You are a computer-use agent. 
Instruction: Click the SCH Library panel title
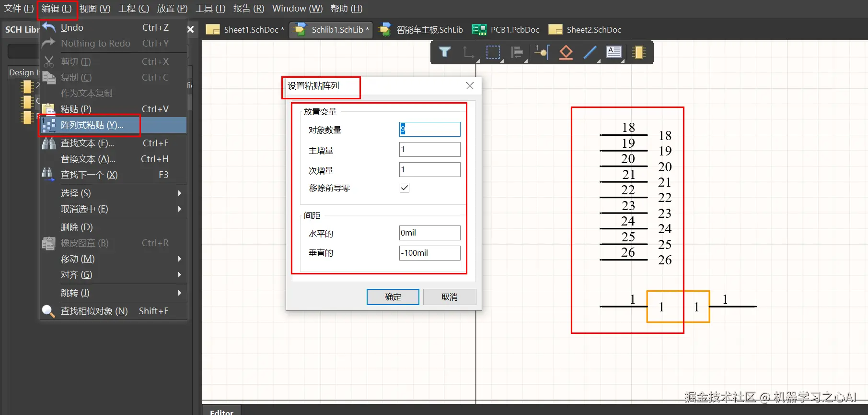click(22, 29)
